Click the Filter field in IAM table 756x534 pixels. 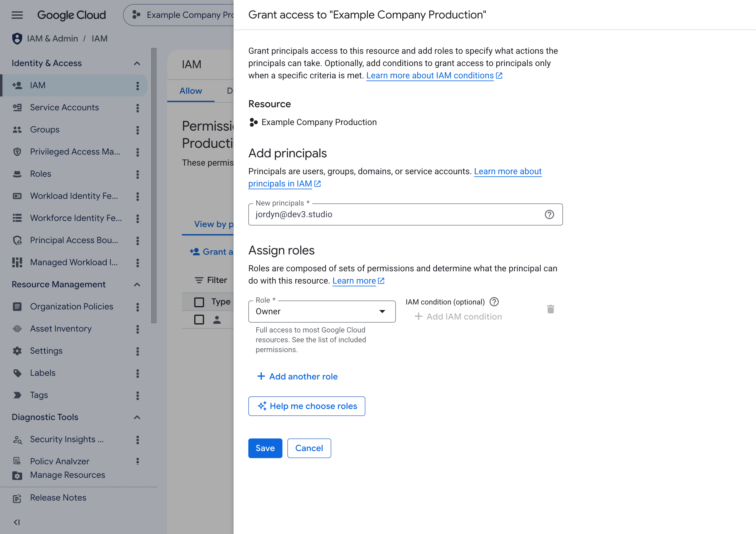point(211,280)
